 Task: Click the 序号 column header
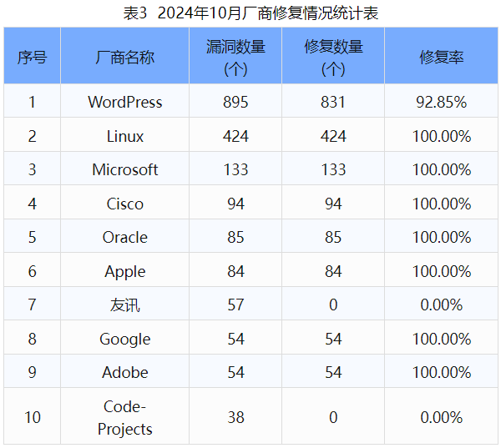tap(32, 58)
